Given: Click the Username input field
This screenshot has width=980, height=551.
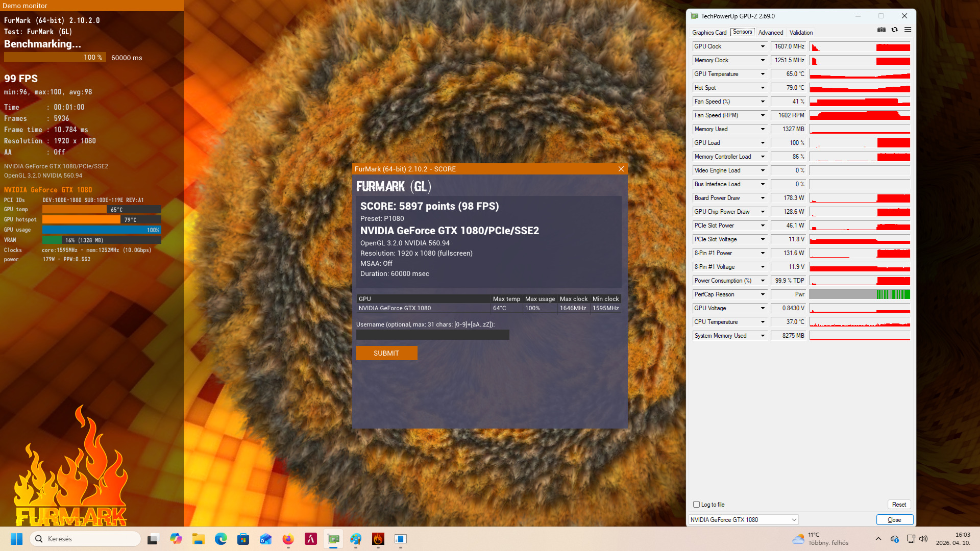Looking at the screenshot, I should [432, 335].
